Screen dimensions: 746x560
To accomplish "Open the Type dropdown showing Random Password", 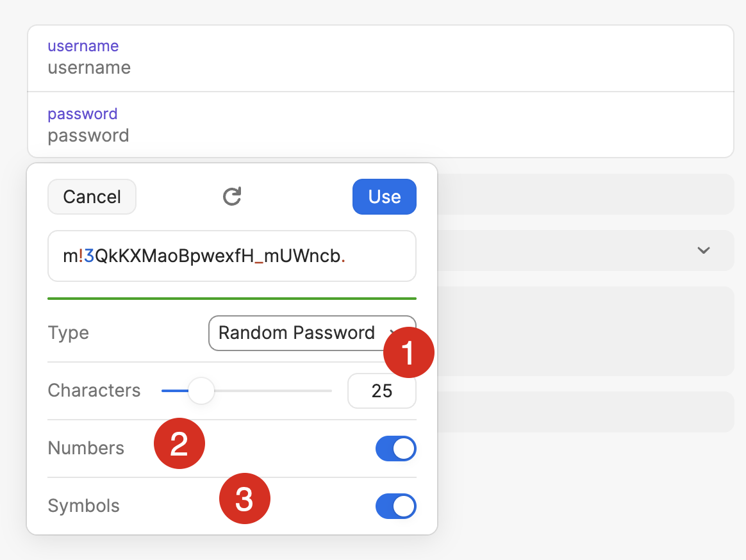I will (301, 333).
